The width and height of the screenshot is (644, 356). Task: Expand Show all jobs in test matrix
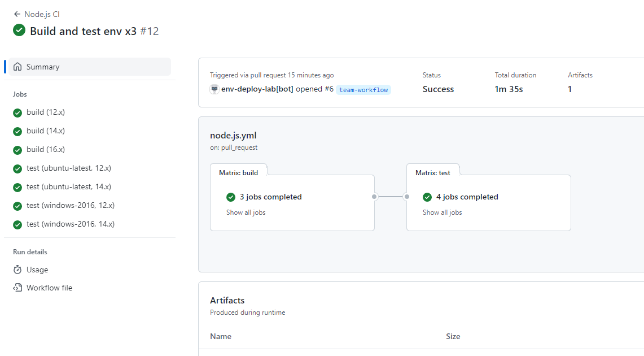pos(442,212)
